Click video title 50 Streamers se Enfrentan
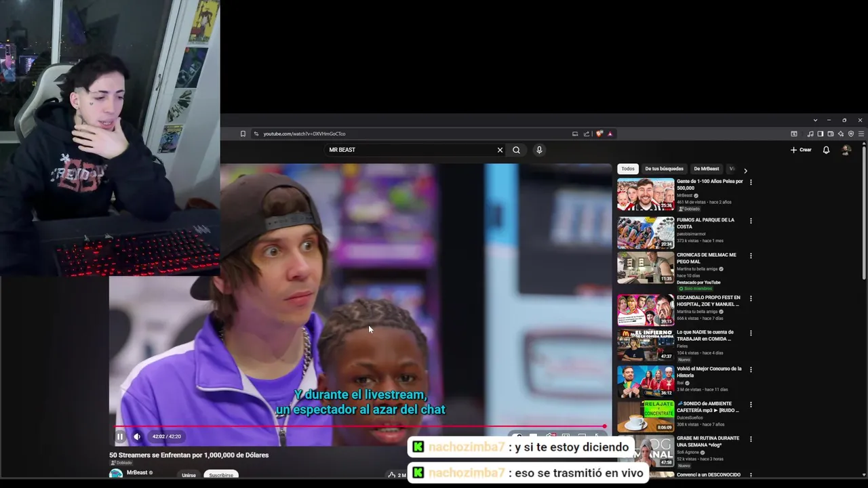This screenshot has width=868, height=488. pyautogui.click(x=189, y=455)
